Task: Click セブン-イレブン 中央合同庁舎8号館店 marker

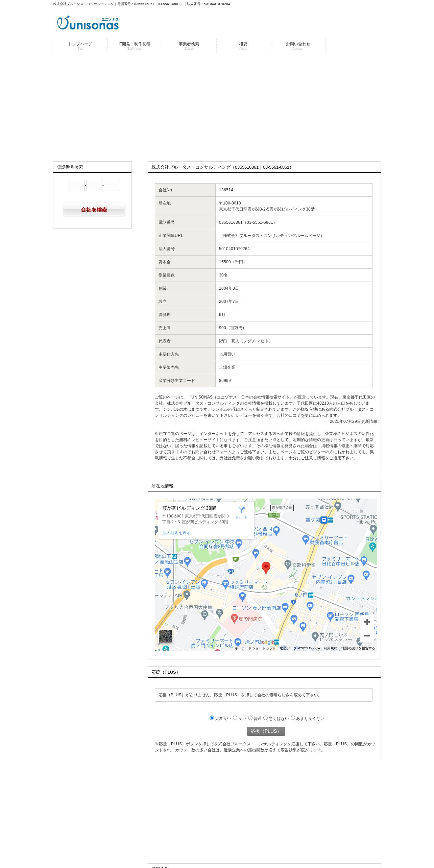Action: pyautogui.click(x=239, y=544)
